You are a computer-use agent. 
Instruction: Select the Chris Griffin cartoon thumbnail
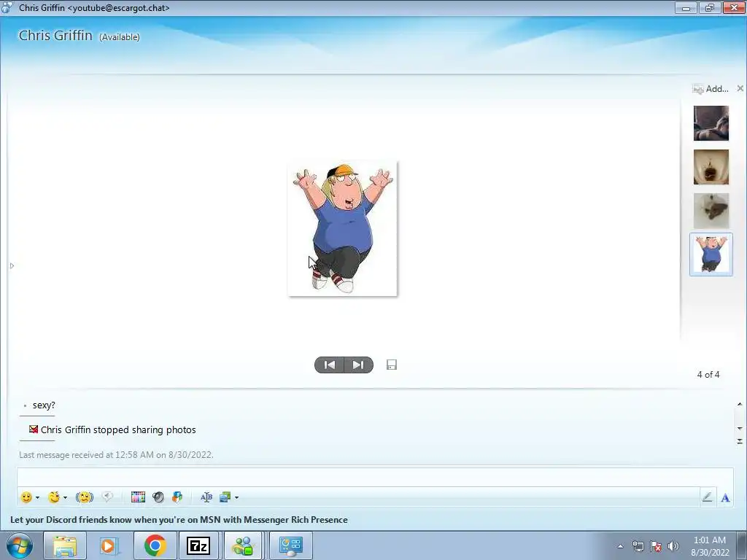pyautogui.click(x=711, y=254)
